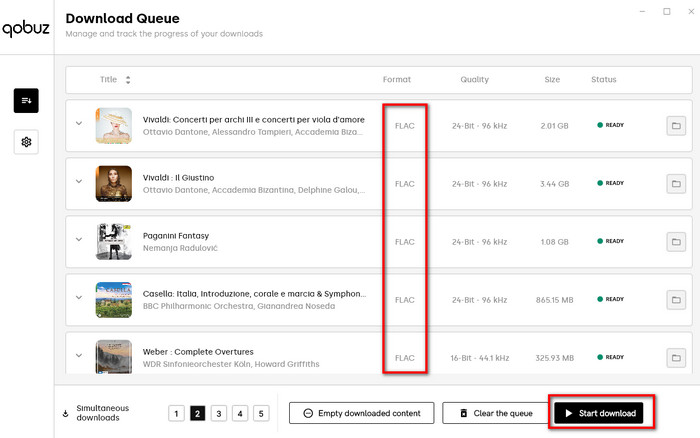The height and width of the screenshot is (438, 700).
Task: Click quality '16-Bit - 44.1 kHz'
Action: pos(480,358)
